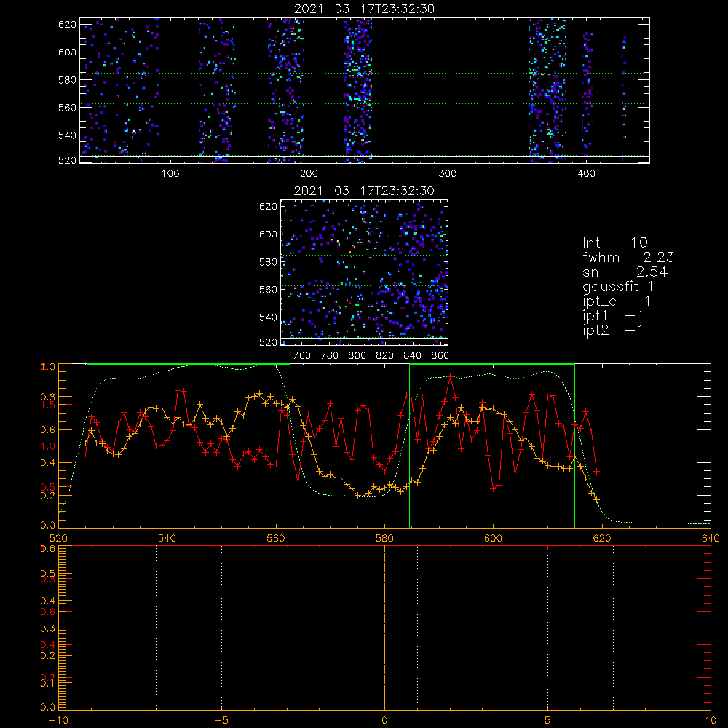Select the 'fwhm 2.23' parameter text
This screenshot has width=728, height=728.
[x=628, y=257]
